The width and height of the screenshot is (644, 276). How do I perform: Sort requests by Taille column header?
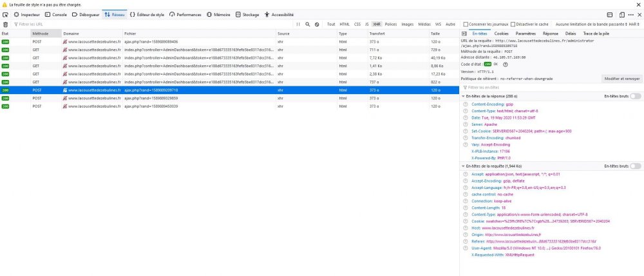(x=444, y=34)
